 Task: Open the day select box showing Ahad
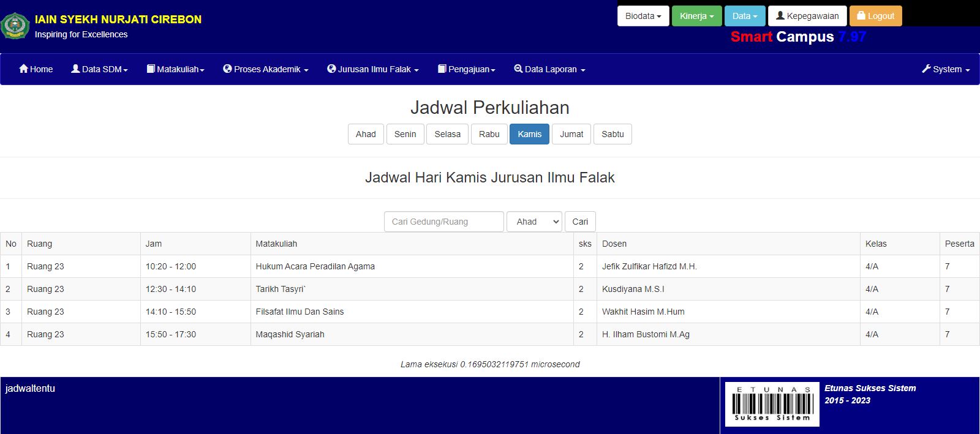pos(534,222)
